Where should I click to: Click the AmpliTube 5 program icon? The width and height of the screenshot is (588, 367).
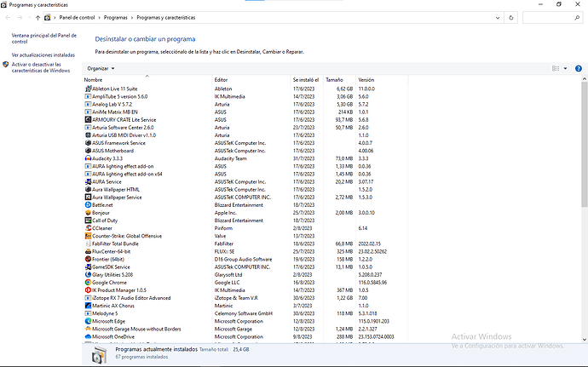[x=88, y=97]
